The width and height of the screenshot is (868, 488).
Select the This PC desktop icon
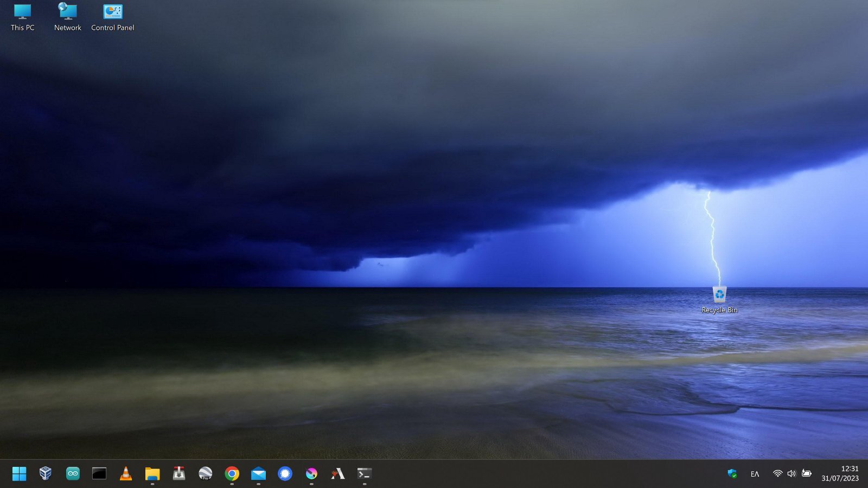pos(22,17)
